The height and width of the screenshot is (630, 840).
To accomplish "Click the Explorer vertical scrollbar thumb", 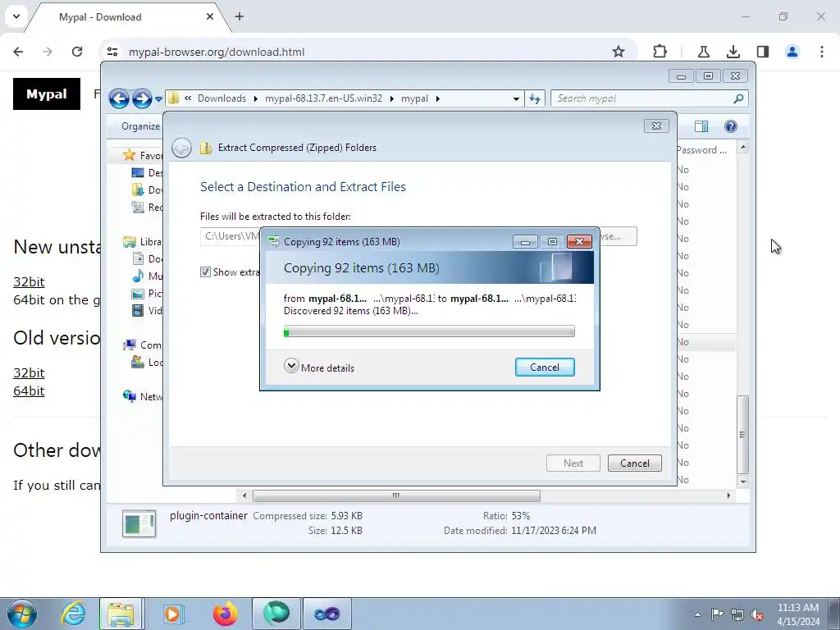I will tap(742, 435).
